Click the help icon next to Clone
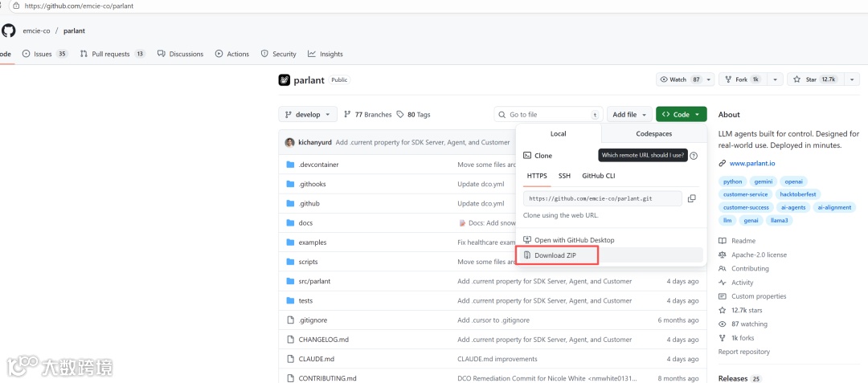This screenshot has width=868, height=383. [x=694, y=156]
